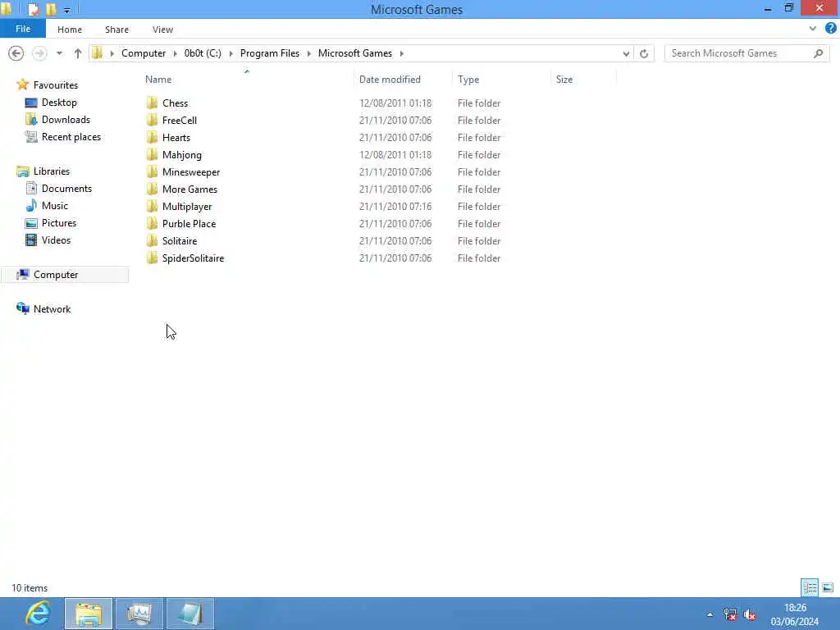This screenshot has height=630, width=840.
Task: Open Documents library
Action: pos(66,188)
